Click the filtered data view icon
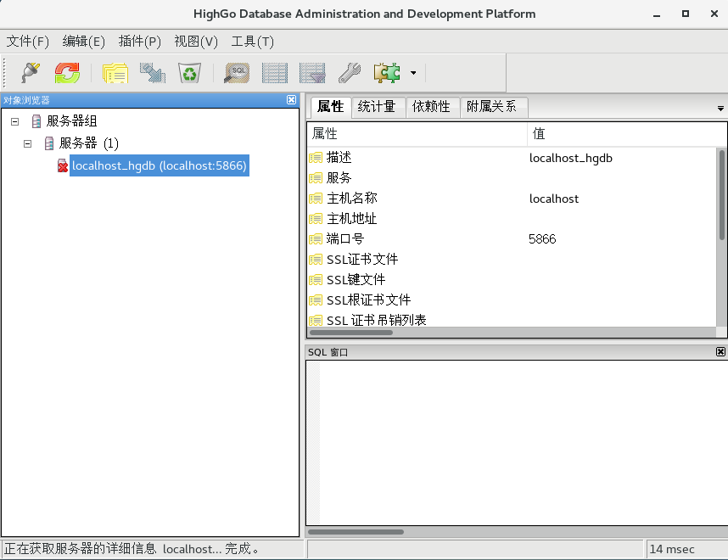The width and height of the screenshot is (728, 560). [x=311, y=72]
